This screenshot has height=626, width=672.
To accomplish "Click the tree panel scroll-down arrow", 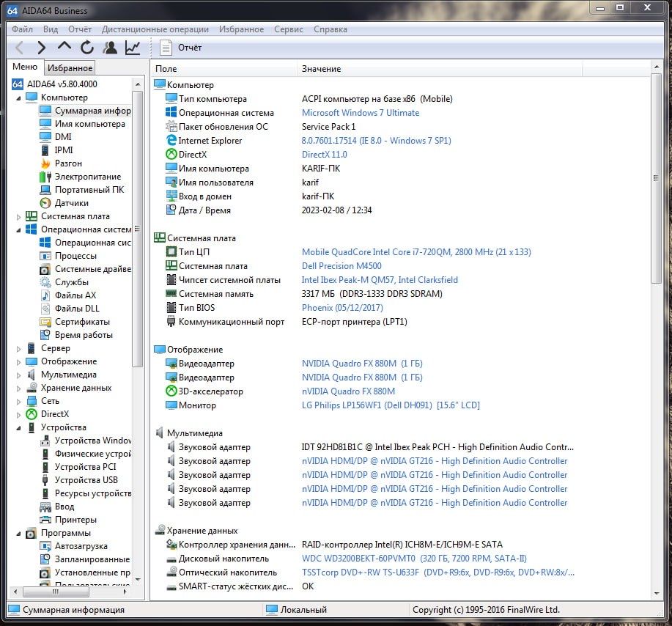I will 138,579.
